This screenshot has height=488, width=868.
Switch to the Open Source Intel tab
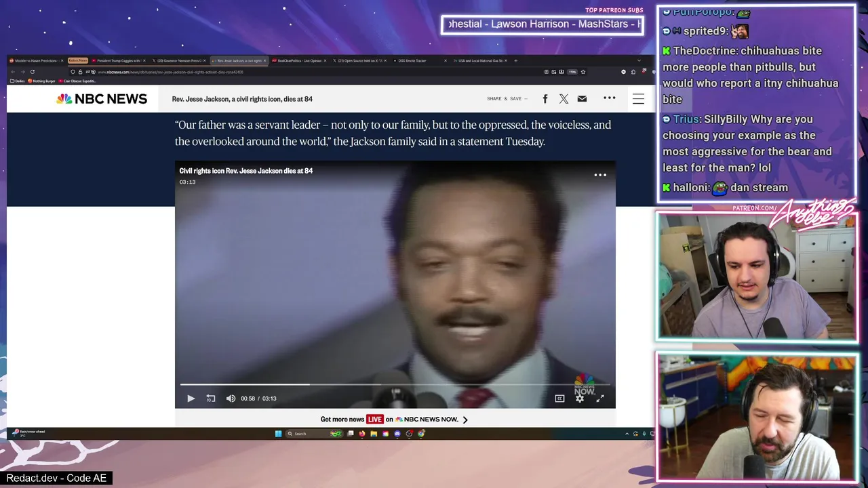[x=359, y=61]
